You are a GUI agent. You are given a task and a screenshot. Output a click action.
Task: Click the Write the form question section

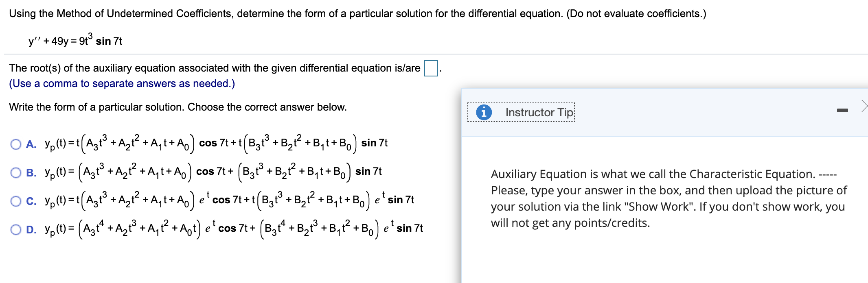[177, 107]
